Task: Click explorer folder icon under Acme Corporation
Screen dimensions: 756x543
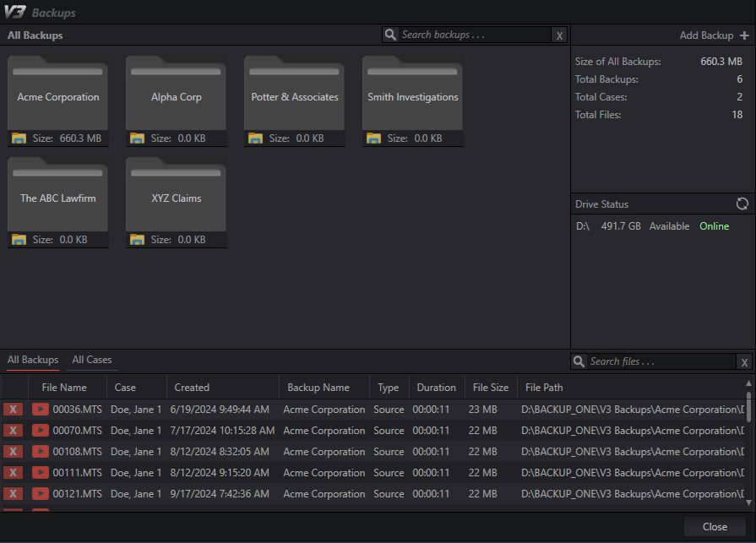Action: tap(19, 138)
